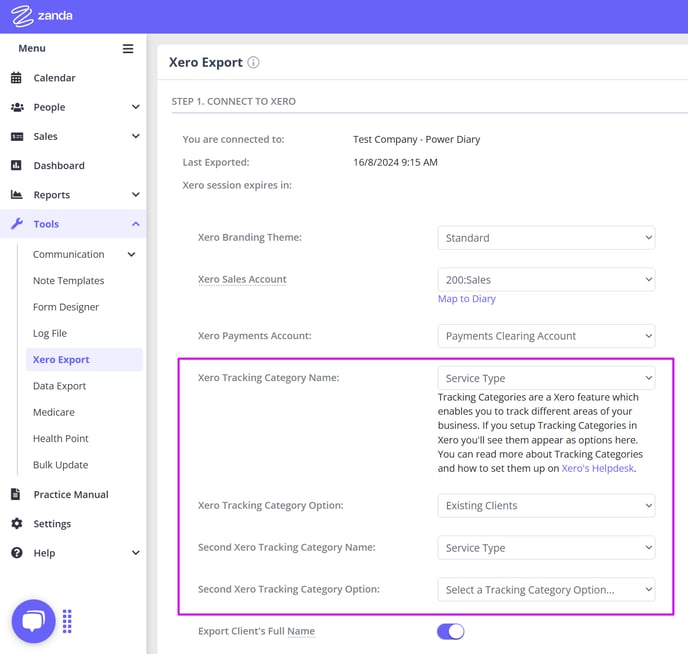Open the Xero Sales Account dropdown
The width and height of the screenshot is (688, 654).
point(546,280)
